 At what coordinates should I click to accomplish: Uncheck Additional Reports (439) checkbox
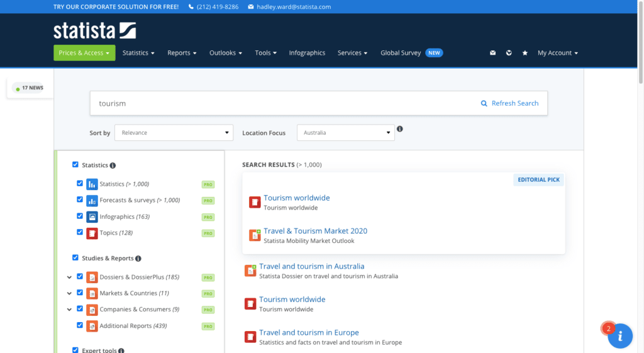[80, 325]
